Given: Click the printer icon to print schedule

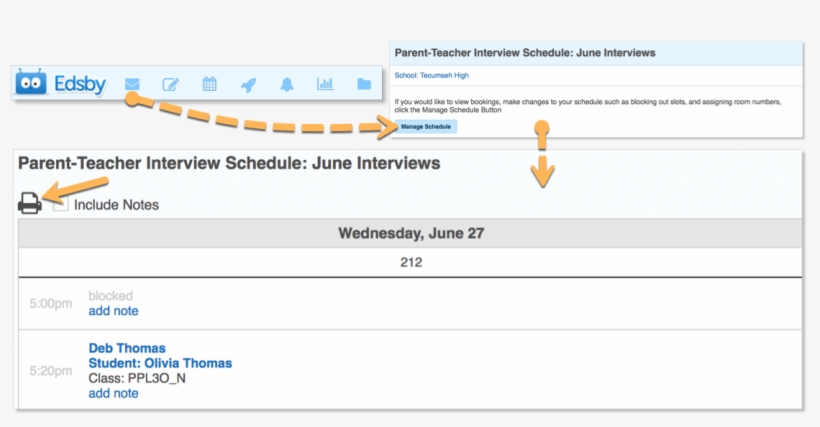Looking at the screenshot, I should point(30,204).
